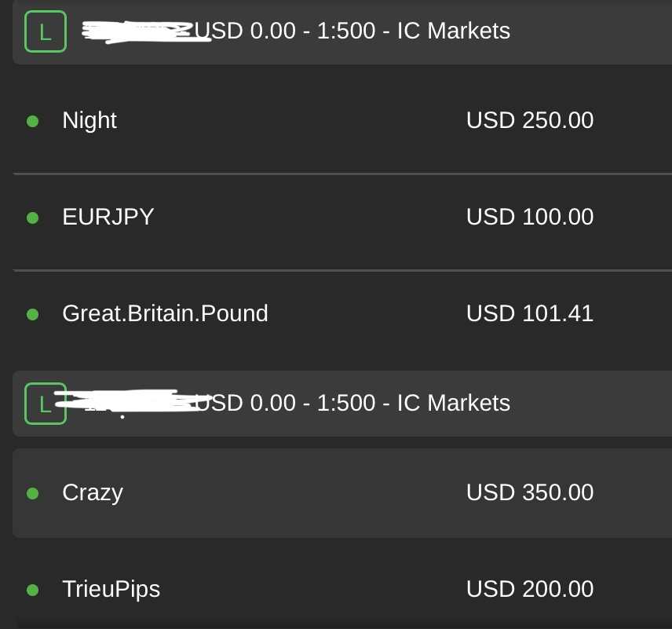Click the green status dot beside EURJPY
The width and height of the screenshot is (672, 629).
[32, 218]
